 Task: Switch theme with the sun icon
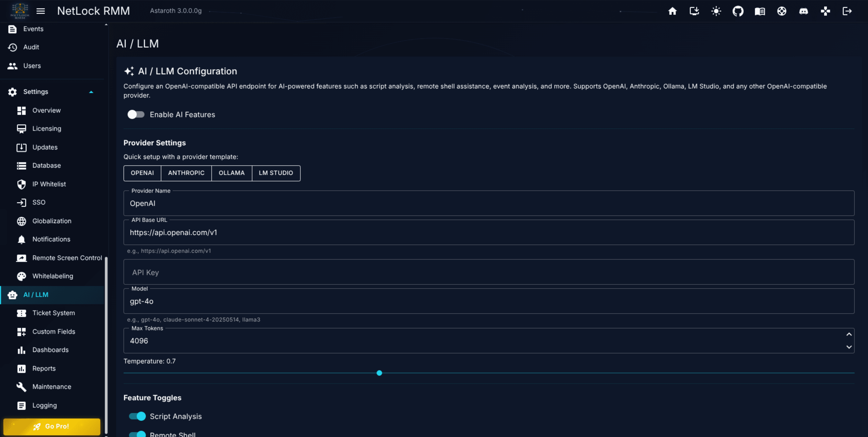716,11
